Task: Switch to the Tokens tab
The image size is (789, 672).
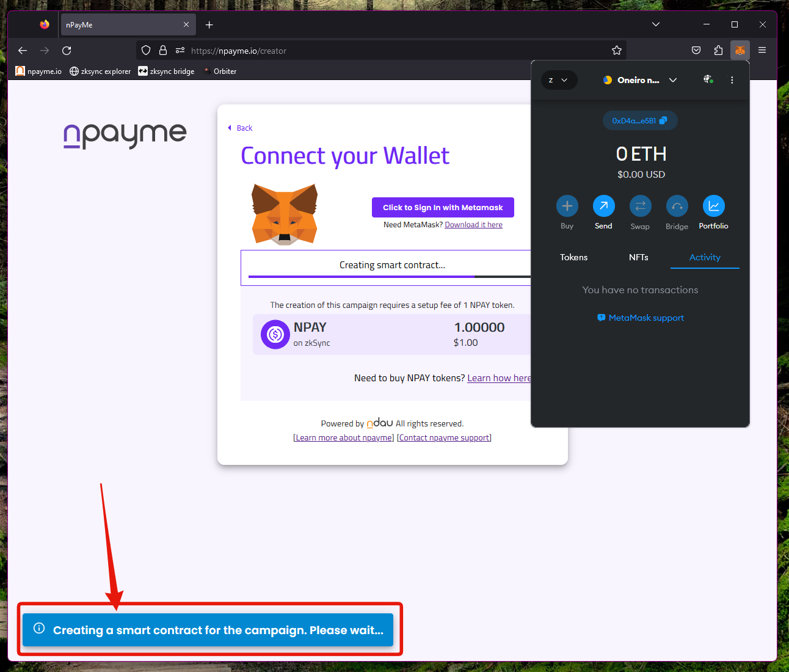Action: tap(574, 257)
